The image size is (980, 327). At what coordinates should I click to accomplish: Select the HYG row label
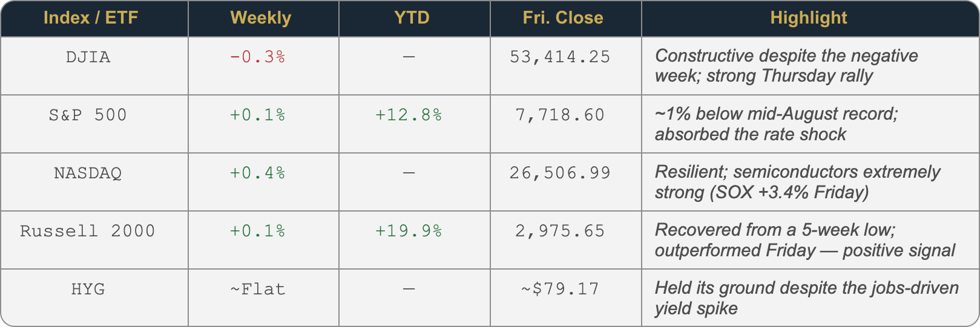pos(88,289)
